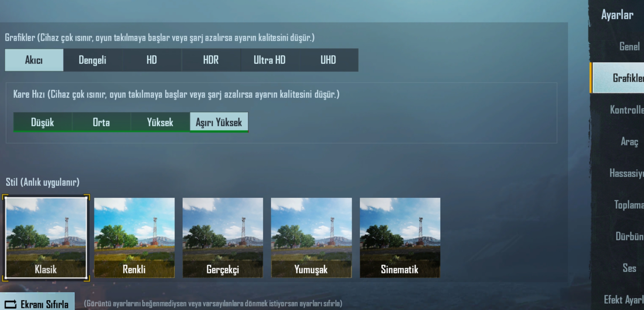Image resolution: width=644 pixels, height=310 pixels.
Task: Apply the Renkli style thumbnail
Action: click(x=134, y=238)
